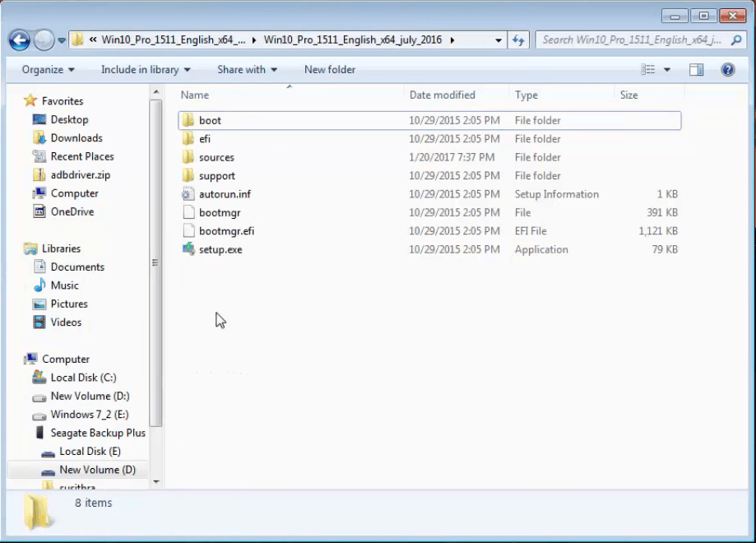Open Computer link under Favorites
756x543 pixels.
click(74, 193)
